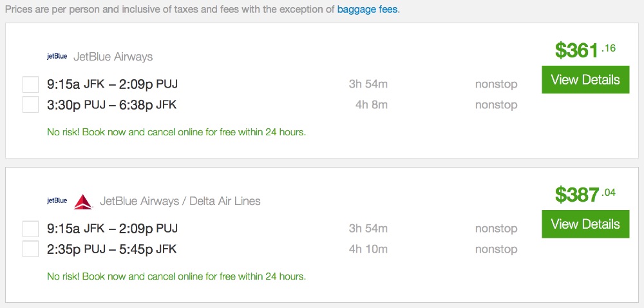Click the 4h 10m flight duration
The width and height of the screenshot is (644, 308).
tap(368, 249)
